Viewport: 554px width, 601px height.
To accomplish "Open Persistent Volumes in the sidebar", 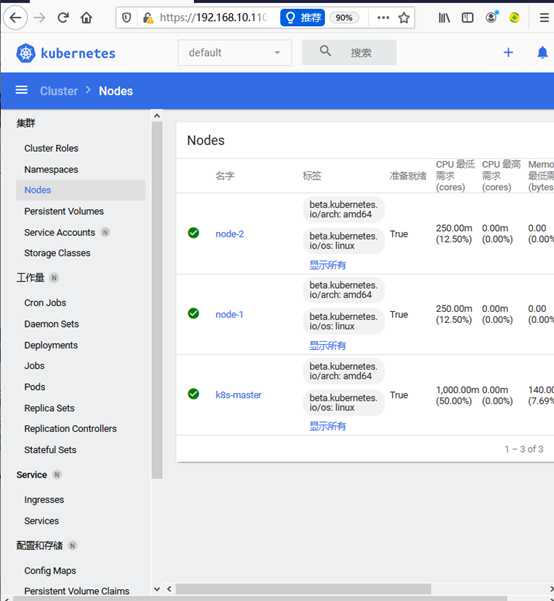I will pyautogui.click(x=64, y=211).
